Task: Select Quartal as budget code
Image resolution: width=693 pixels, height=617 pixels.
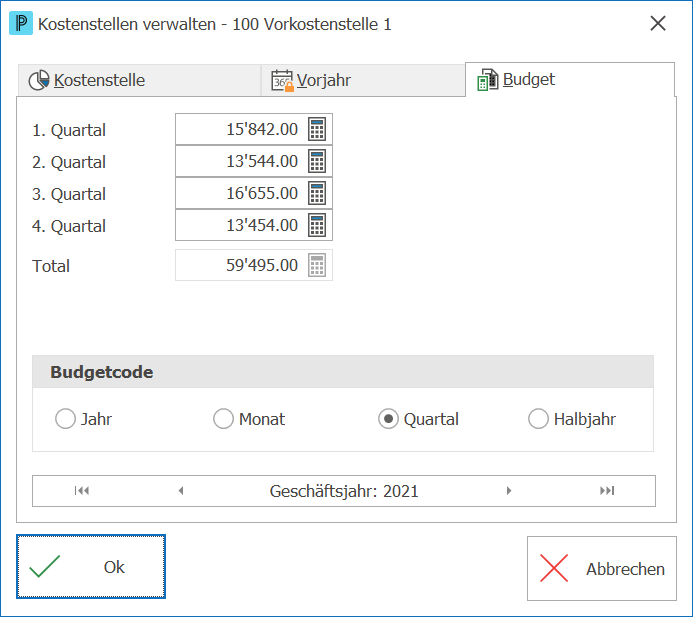Action: [x=419, y=419]
